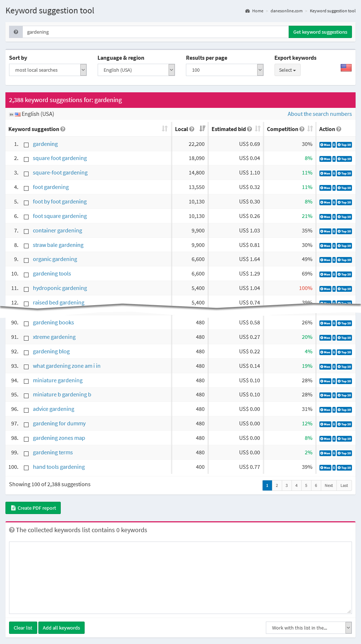Go to results page 2
Screen dimensions: 361x644
pyautogui.click(x=277, y=485)
